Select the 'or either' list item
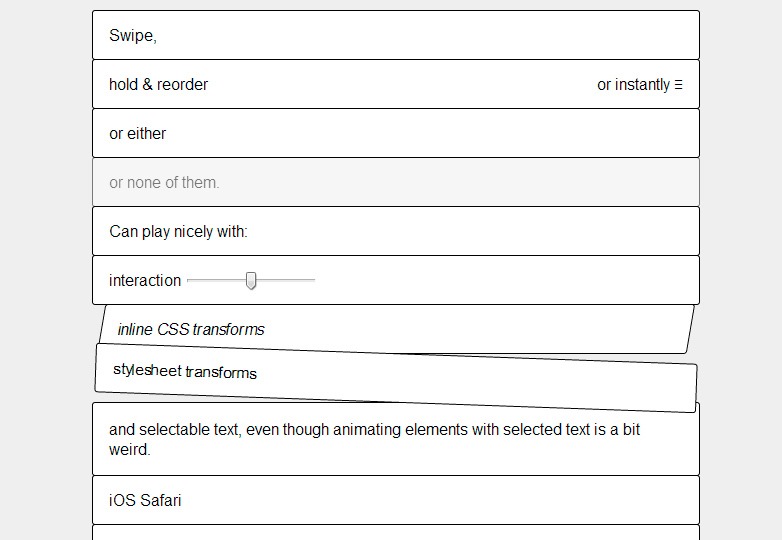Image resolution: width=782 pixels, height=540 pixels. click(395, 134)
